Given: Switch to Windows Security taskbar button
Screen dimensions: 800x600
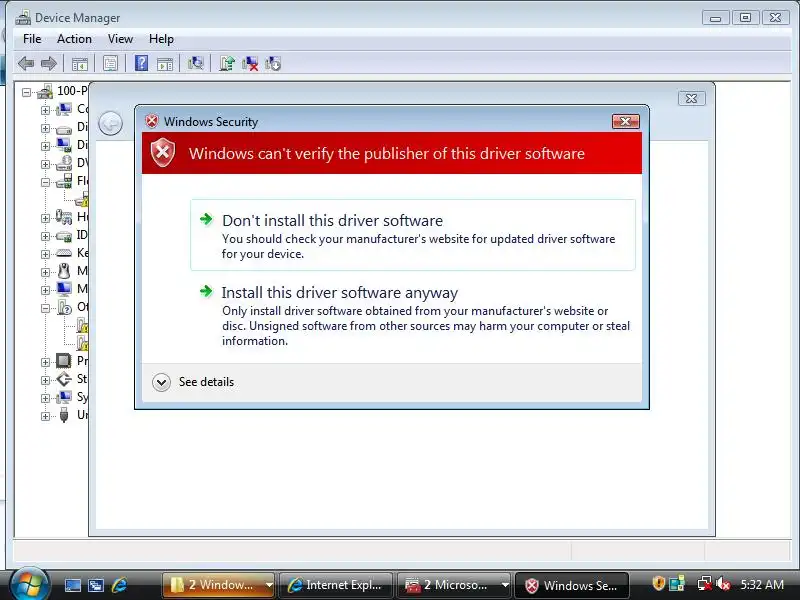Looking at the screenshot, I should tap(571, 585).
